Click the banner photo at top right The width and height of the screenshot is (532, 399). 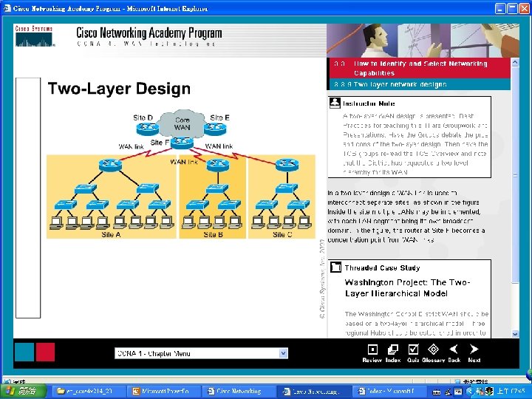(423, 41)
